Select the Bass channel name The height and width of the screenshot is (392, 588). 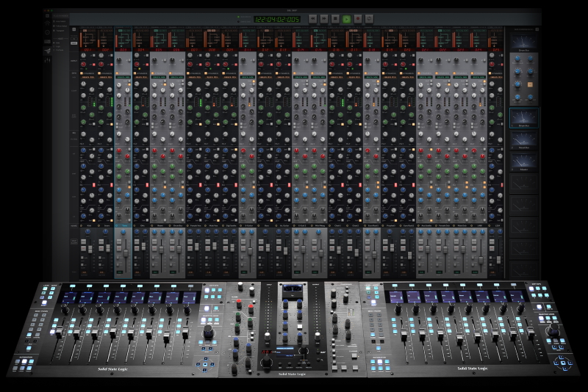(x=266, y=226)
